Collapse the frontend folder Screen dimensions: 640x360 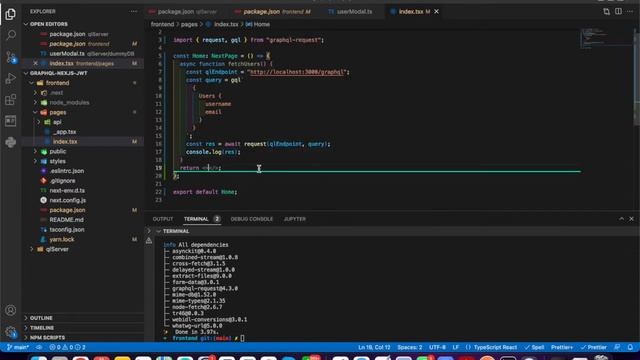coord(57,83)
